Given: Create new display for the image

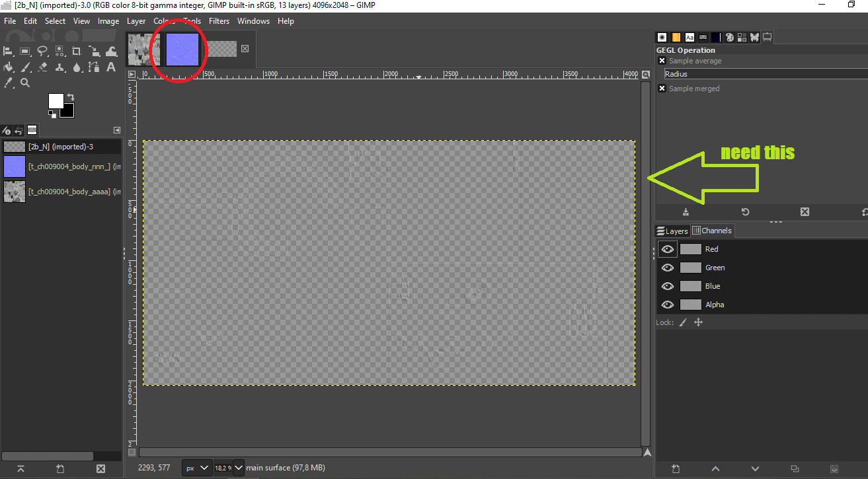Looking at the screenshot, I should 60,468.
